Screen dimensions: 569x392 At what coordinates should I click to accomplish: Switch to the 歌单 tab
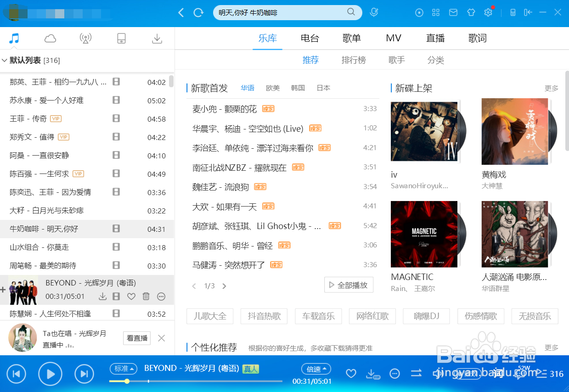352,38
